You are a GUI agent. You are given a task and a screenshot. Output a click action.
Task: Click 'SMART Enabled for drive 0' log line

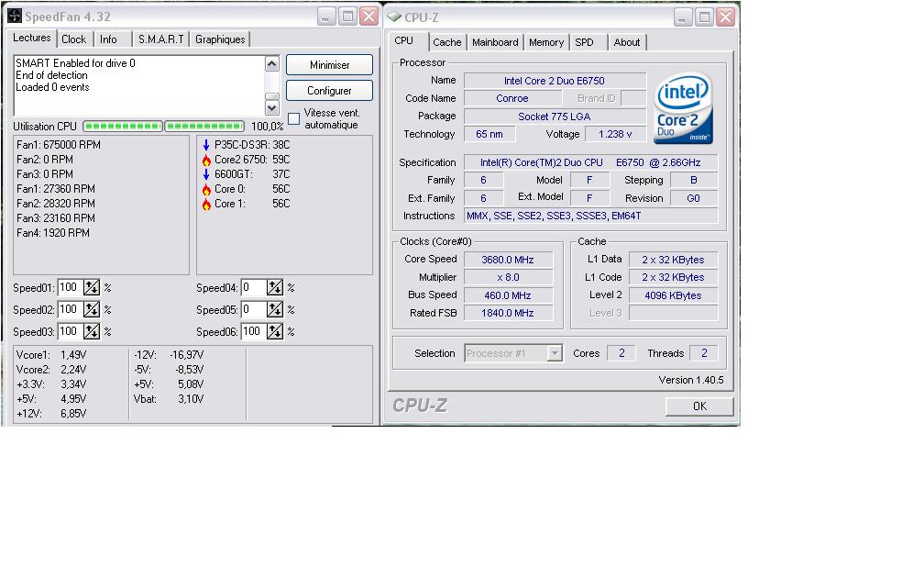tap(75, 63)
